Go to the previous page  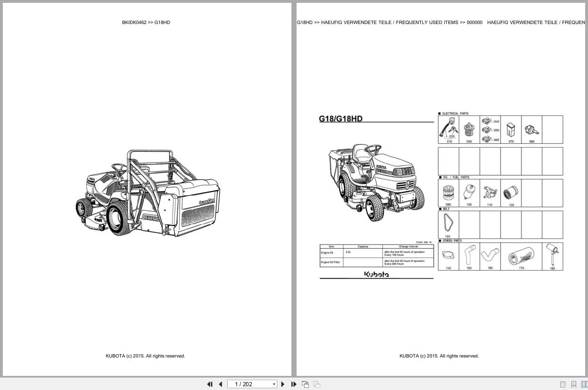click(x=220, y=384)
